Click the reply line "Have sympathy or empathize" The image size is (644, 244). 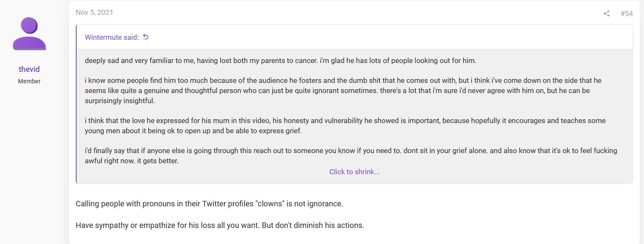point(220,225)
